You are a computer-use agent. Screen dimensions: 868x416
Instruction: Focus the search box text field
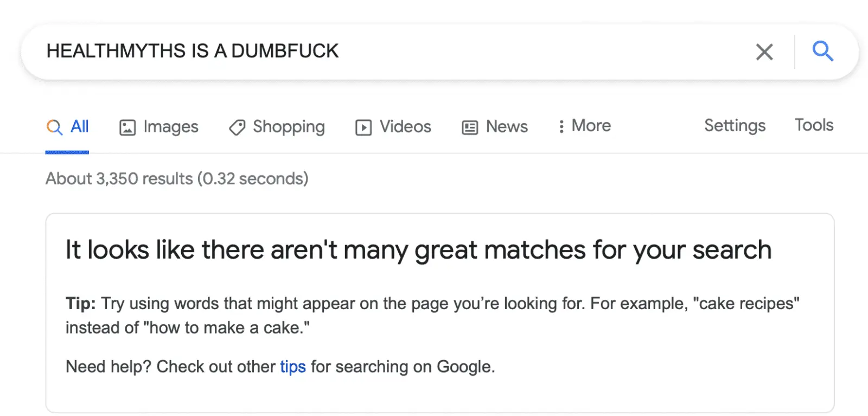pos(380,52)
